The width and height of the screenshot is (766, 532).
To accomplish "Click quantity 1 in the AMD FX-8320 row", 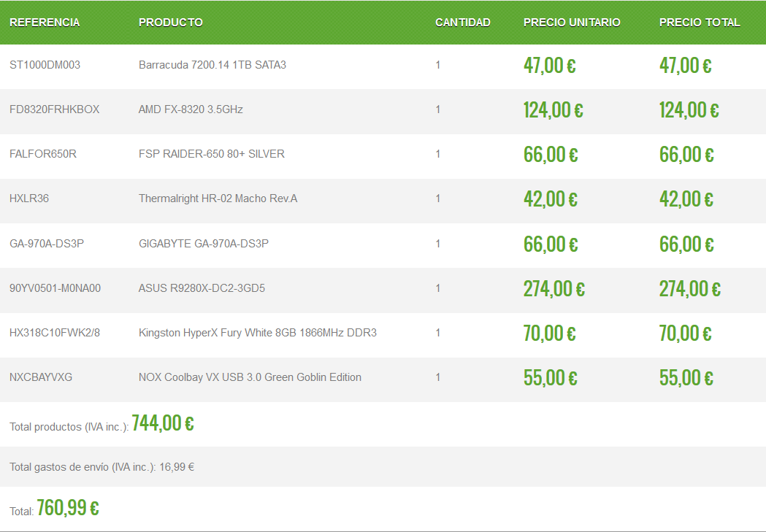I will [x=438, y=109].
